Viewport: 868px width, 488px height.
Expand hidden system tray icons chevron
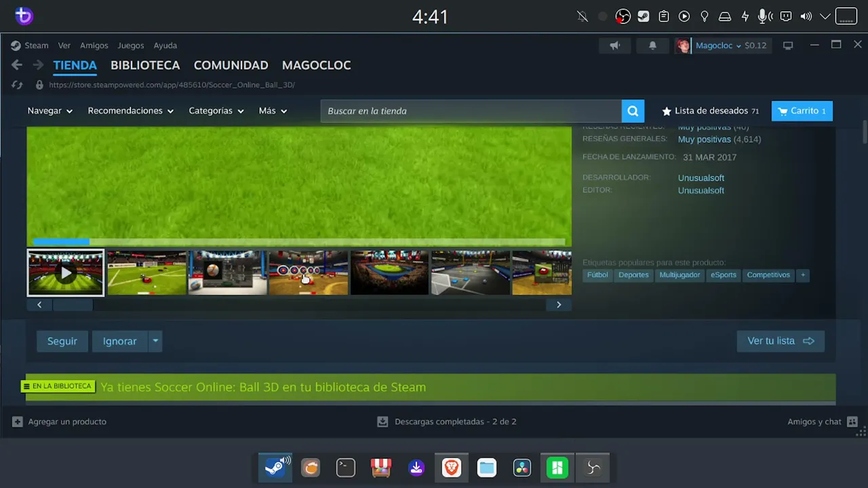click(825, 16)
